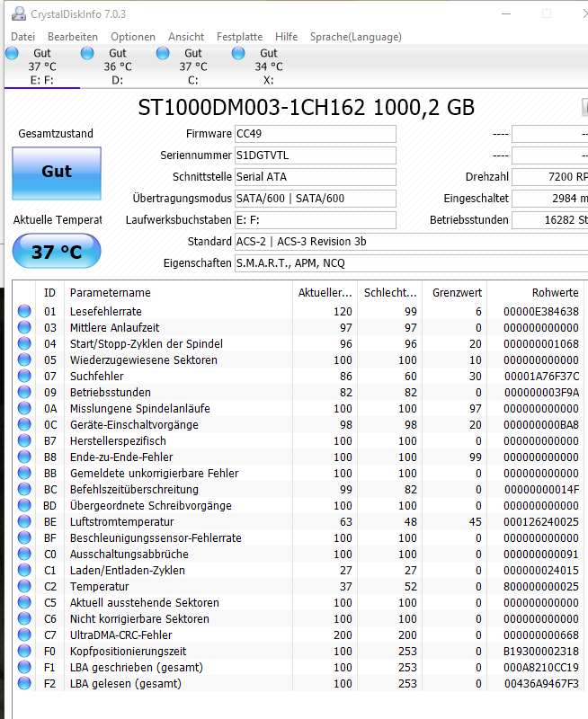
Task: Click the status icon for Suchfehler row
Action: [x=24, y=376]
